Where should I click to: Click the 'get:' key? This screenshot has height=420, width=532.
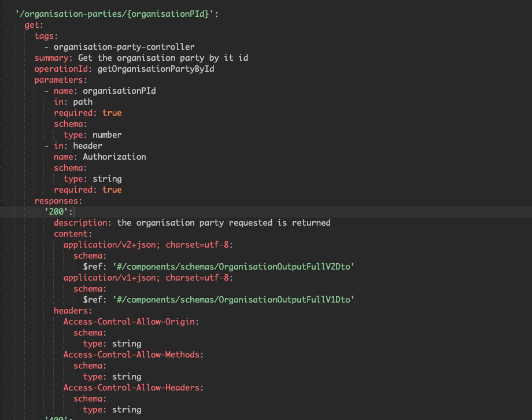[34, 25]
